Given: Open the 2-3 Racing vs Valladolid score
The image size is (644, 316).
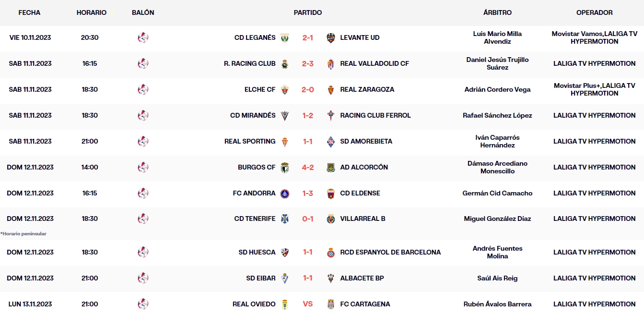Looking at the screenshot, I should pos(308,63).
